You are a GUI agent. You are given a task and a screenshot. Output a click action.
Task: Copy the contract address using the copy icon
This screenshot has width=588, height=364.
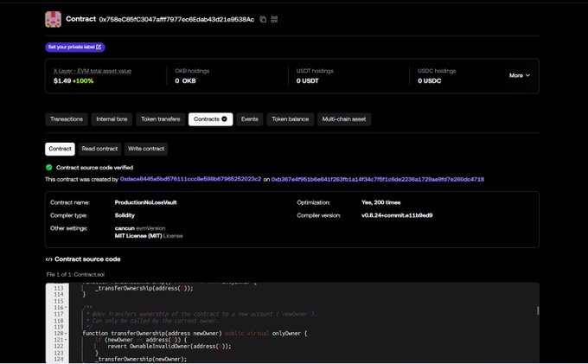click(x=263, y=19)
